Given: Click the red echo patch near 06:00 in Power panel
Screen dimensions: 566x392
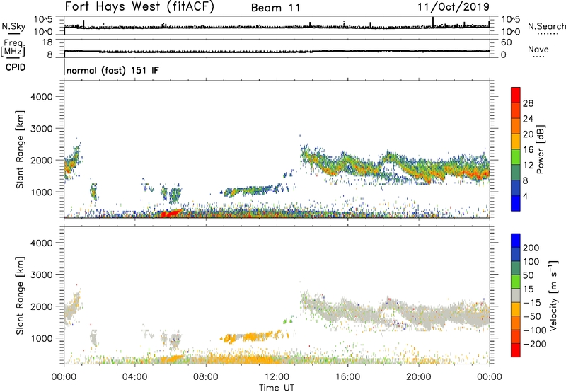Looking at the screenshot, I should click(x=171, y=213).
